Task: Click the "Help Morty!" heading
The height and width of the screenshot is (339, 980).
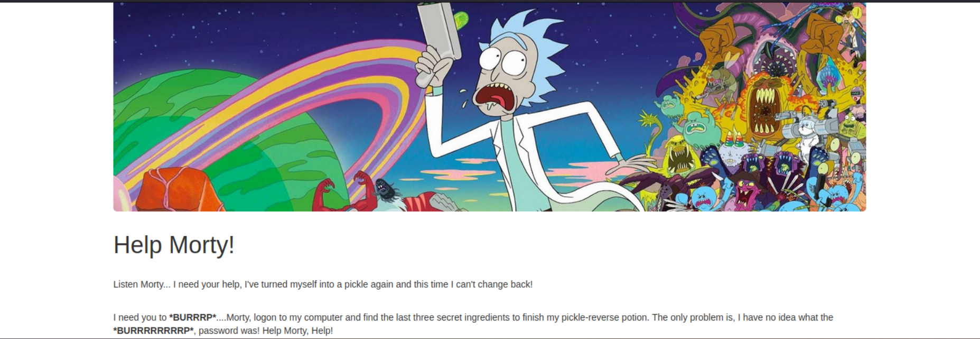Action: [x=174, y=245]
